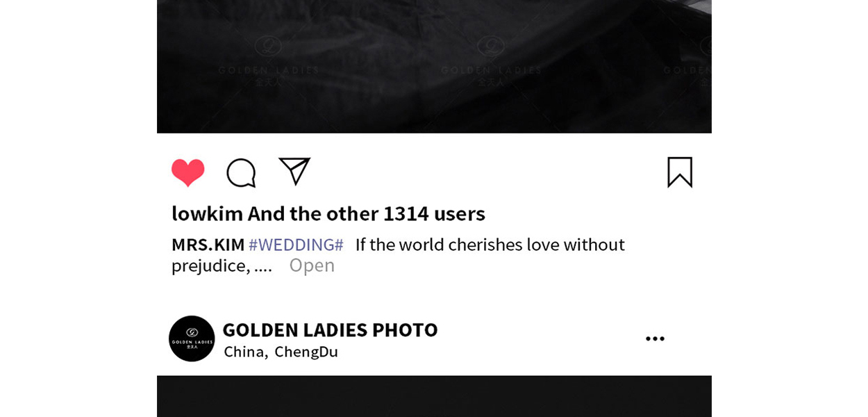
Task: Share the post with the paper plane icon
Action: tap(294, 171)
